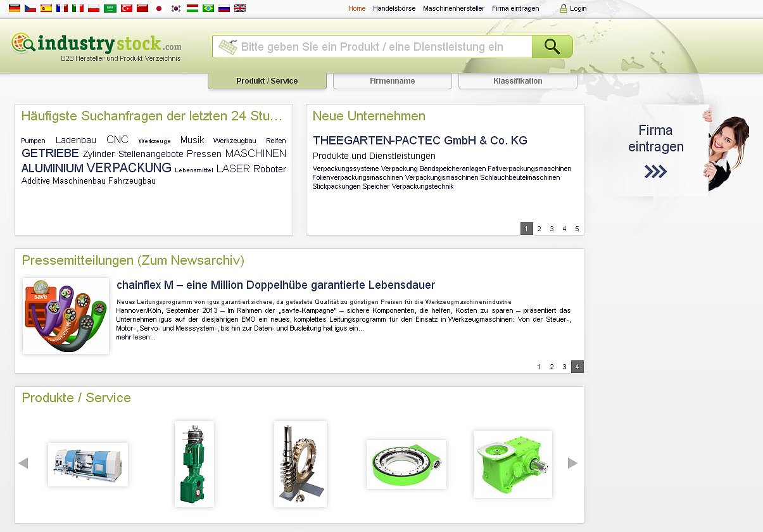Click the Japanese flag icon
The width and height of the screenshot is (763, 532).
coord(159,8)
